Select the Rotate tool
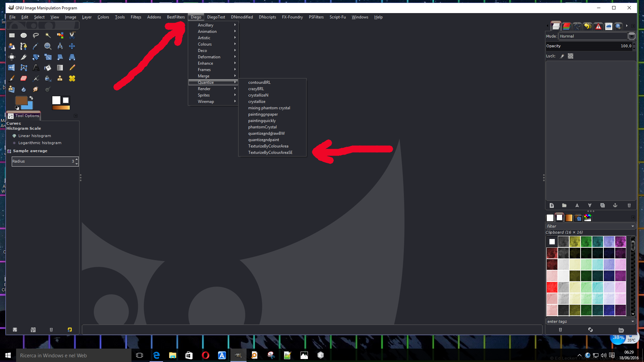644x362 pixels. (x=36, y=57)
